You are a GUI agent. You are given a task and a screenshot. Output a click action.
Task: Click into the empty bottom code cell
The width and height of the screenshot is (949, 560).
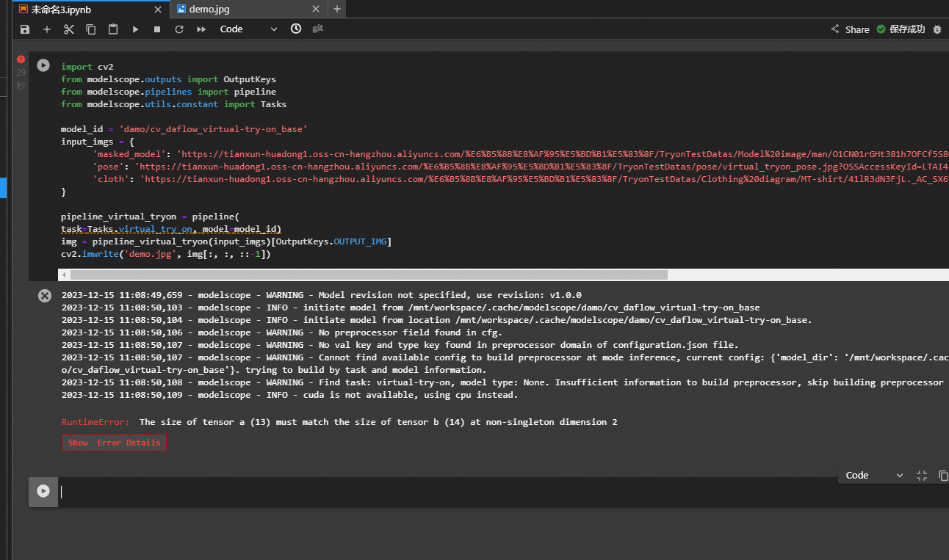point(503,492)
